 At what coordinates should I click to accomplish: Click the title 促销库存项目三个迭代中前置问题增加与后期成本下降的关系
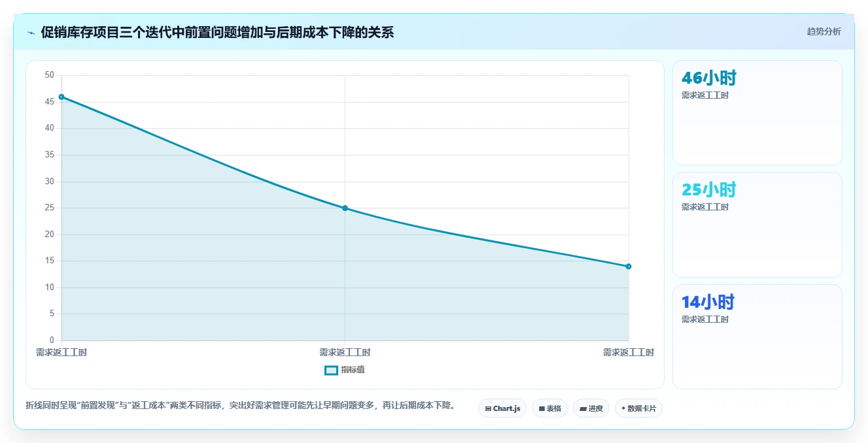(x=217, y=33)
